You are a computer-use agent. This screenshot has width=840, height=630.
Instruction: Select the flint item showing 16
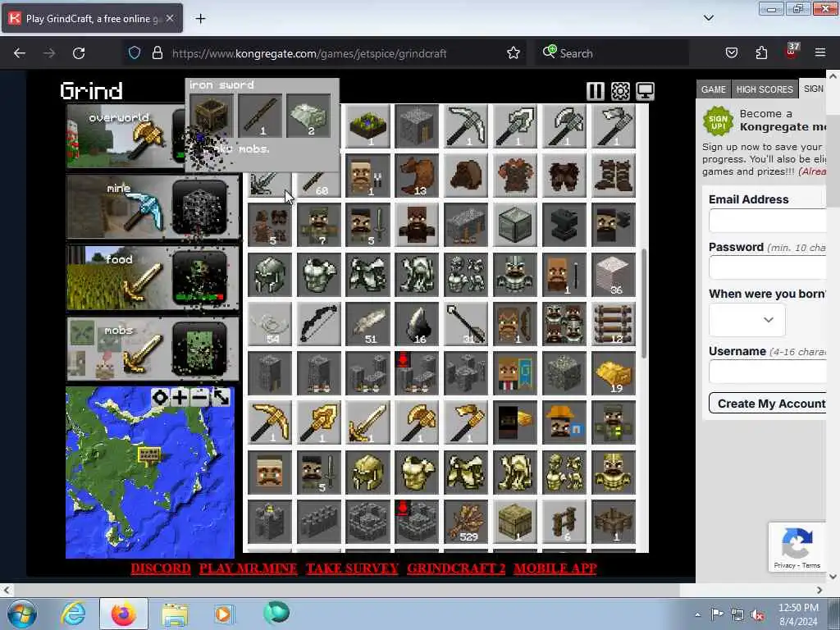[x=417, y=324]
